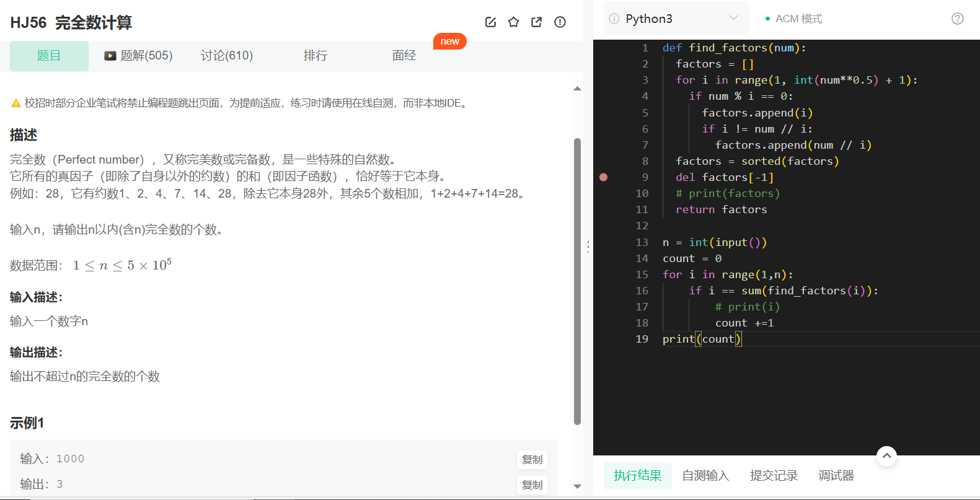Viewport: 980px width, 500px height.
Task: Click the 'factors = []' code line
Action: [x=715, y=64]
